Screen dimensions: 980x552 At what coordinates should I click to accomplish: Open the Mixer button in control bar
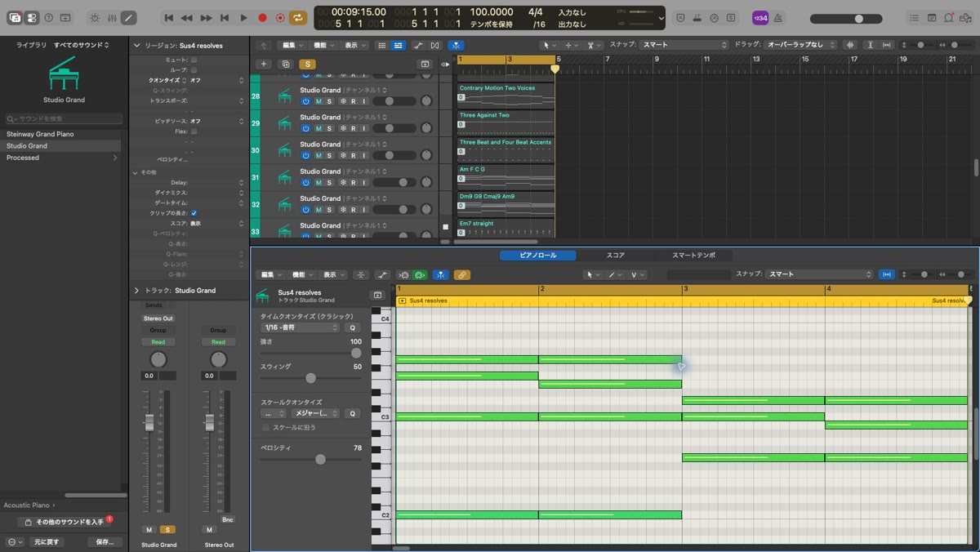[112, 18]
